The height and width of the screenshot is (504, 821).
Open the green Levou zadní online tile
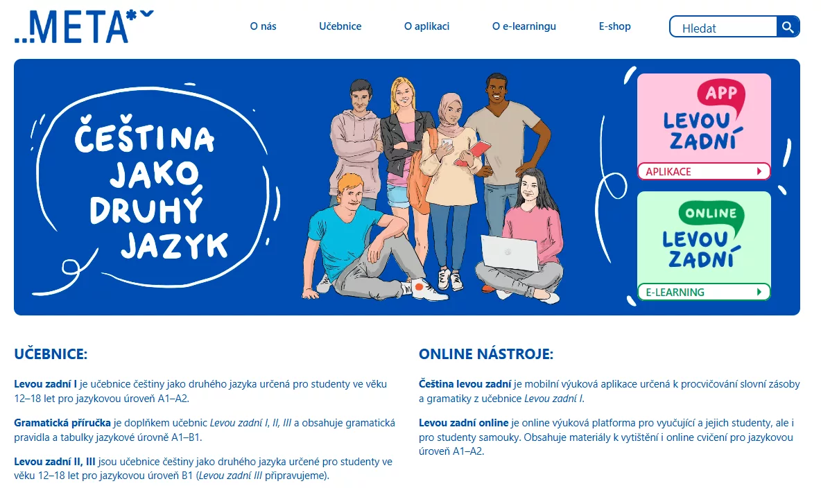[704, 246]
